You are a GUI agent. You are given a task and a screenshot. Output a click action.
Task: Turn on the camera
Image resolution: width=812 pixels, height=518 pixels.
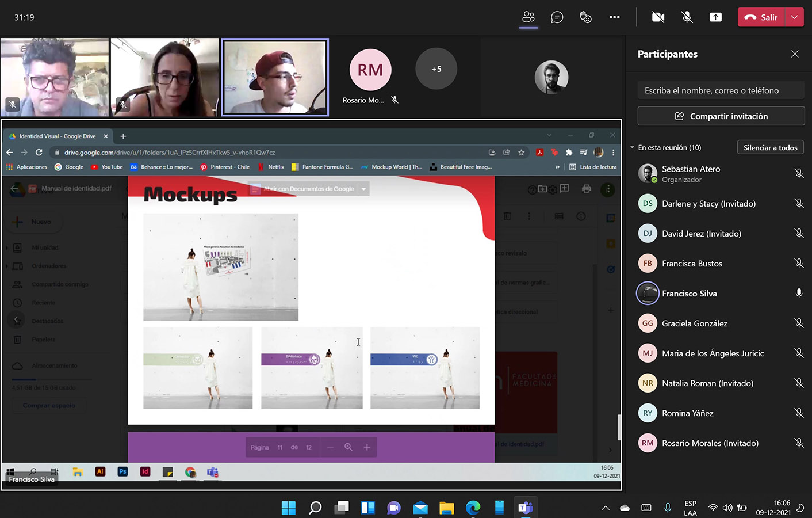tap(658, 17)
